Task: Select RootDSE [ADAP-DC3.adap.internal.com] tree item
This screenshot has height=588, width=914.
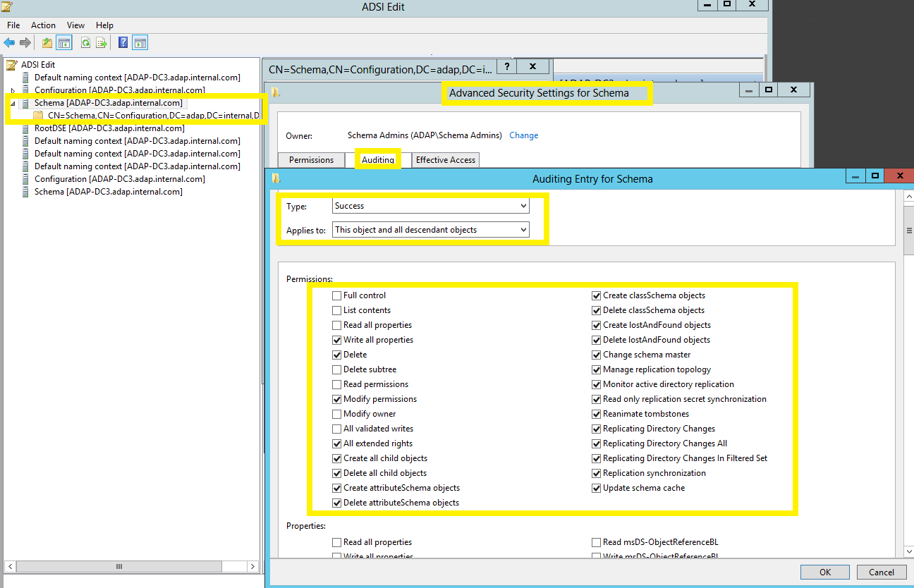Action: click(109, 128)
